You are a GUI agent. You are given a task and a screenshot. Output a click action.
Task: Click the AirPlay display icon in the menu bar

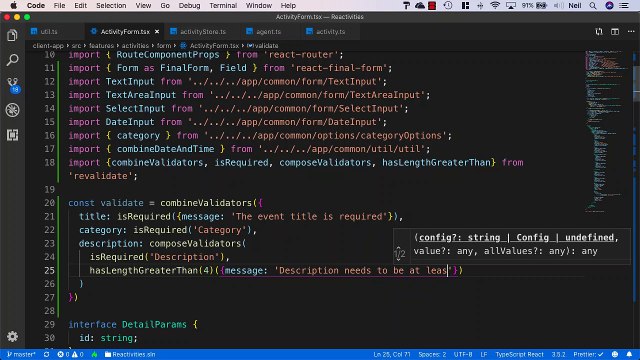[511, 5]
